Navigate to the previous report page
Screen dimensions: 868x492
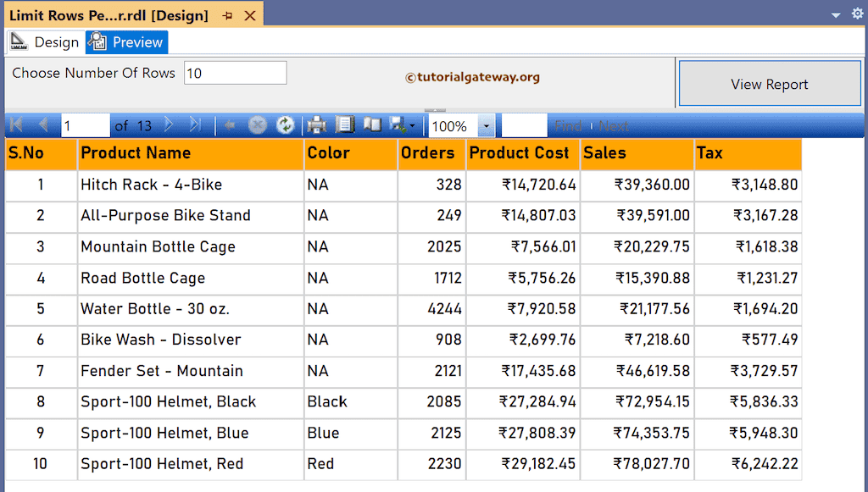pyautogui.click(x=43, y=124)
